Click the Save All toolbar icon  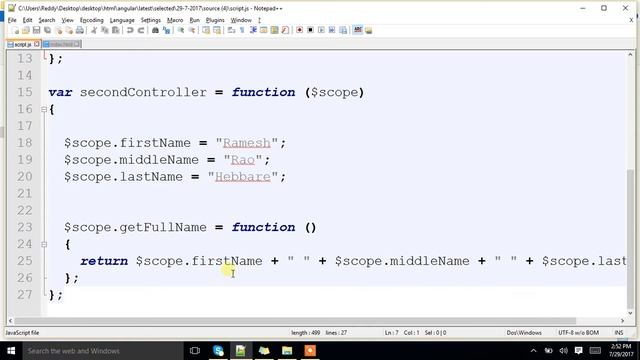click(x=47, y=30)
